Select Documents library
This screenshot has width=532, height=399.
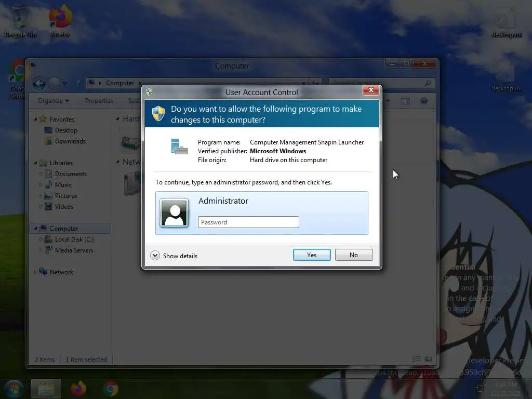click(x=71, y=174)
